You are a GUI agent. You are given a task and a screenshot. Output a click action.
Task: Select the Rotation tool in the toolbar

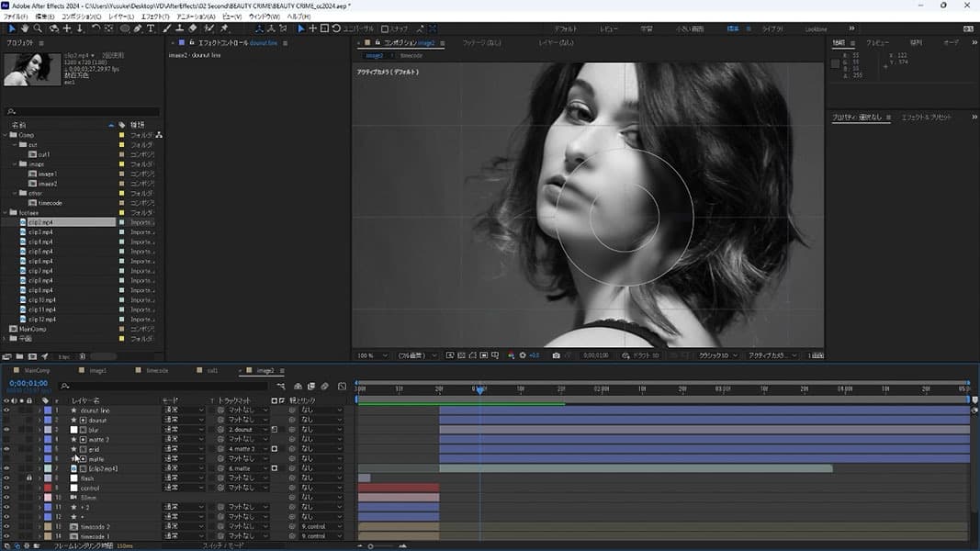pos(96,28)
